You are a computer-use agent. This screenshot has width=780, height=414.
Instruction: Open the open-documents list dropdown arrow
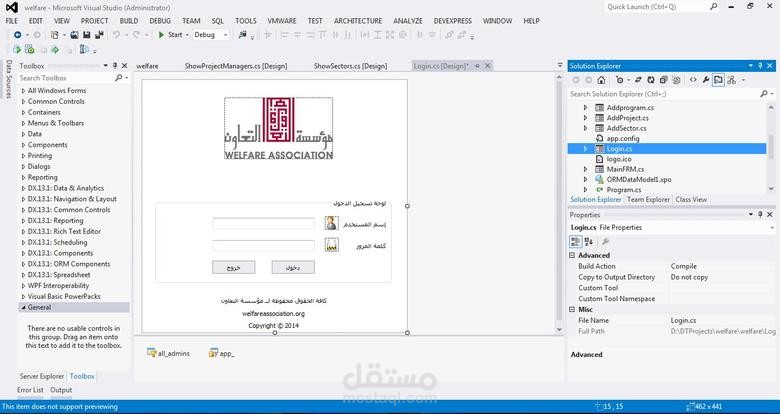tap(560, 66)
